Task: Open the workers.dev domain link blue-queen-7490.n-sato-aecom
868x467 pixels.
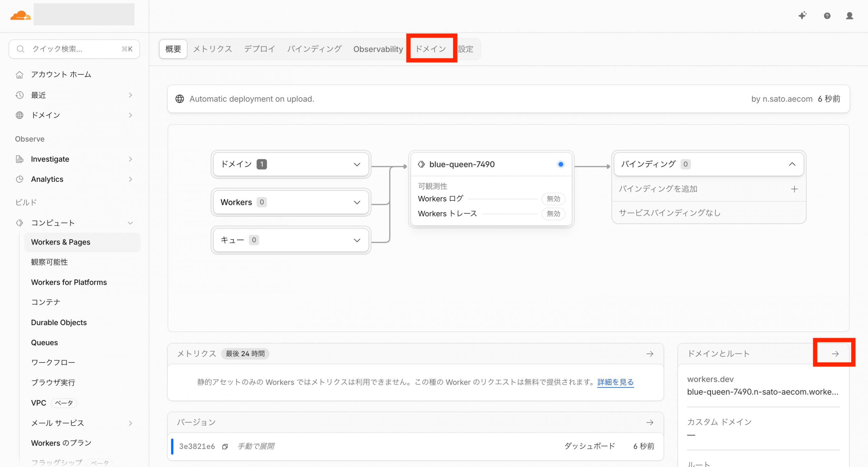Action: tap(763, 392)
